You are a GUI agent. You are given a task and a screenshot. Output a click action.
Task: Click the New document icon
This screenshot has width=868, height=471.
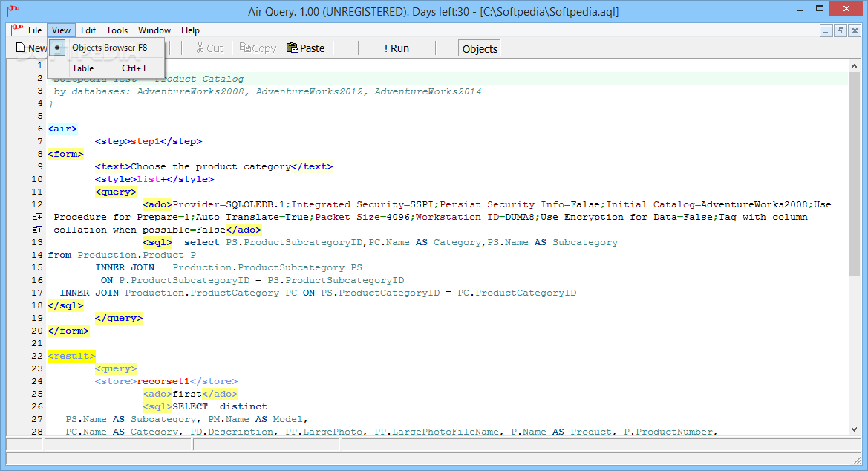tap(21, 48)
